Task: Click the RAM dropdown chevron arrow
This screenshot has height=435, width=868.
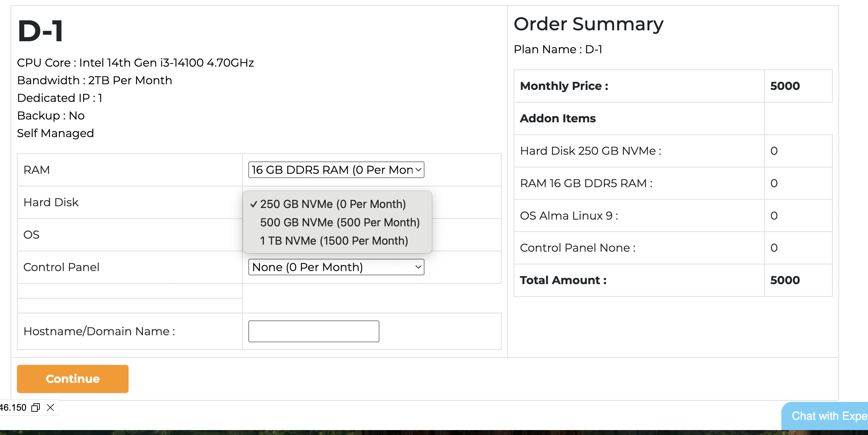Action: pyautogui.click(x=418, y=170)
